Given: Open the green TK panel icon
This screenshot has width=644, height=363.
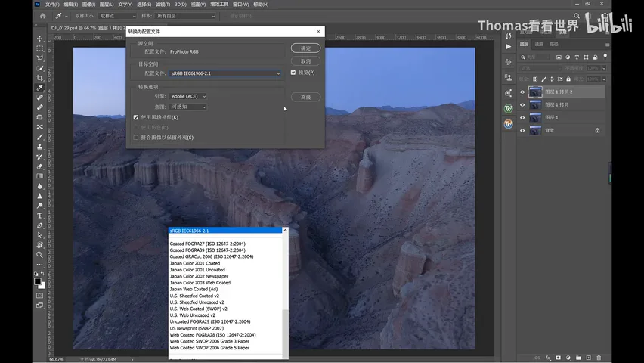Looking at the screenshot, I should 509,109.
